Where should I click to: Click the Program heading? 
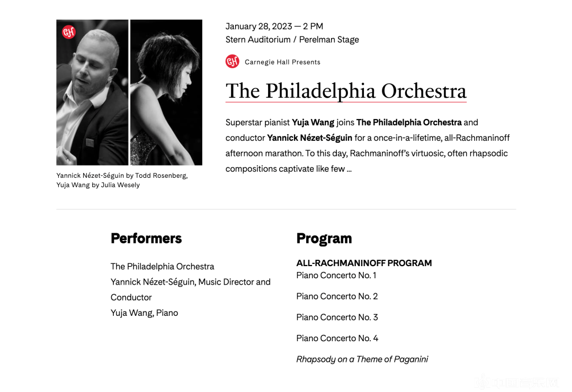324,239
